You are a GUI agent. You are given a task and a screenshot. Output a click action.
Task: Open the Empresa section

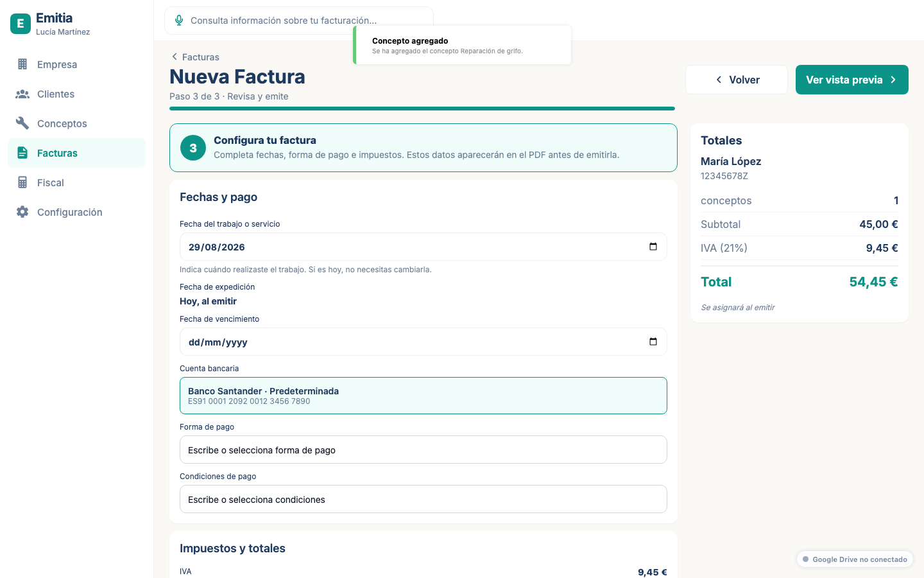coord(76,64)
